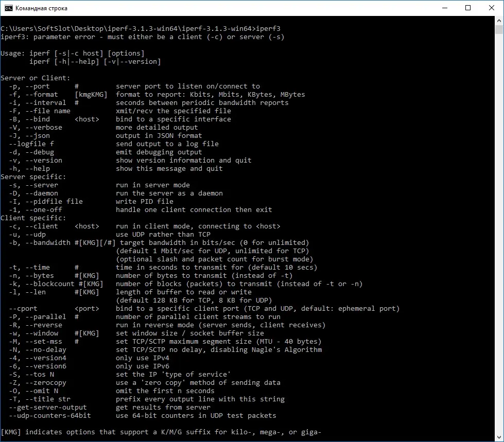Click the Command Prompt system menu icon
This screenshot has height=442, width=504.
pyautogui.click(x=8, y=8)
